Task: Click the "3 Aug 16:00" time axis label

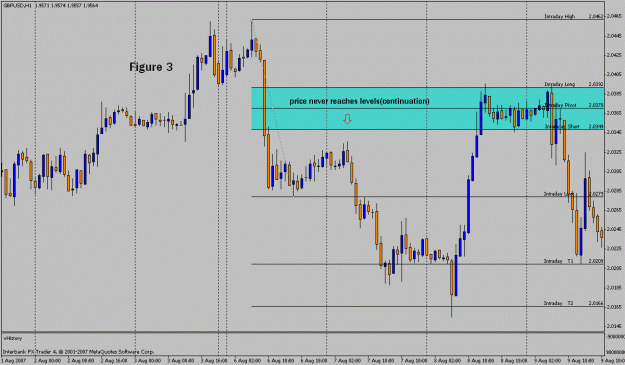Action: click(214, 361)
